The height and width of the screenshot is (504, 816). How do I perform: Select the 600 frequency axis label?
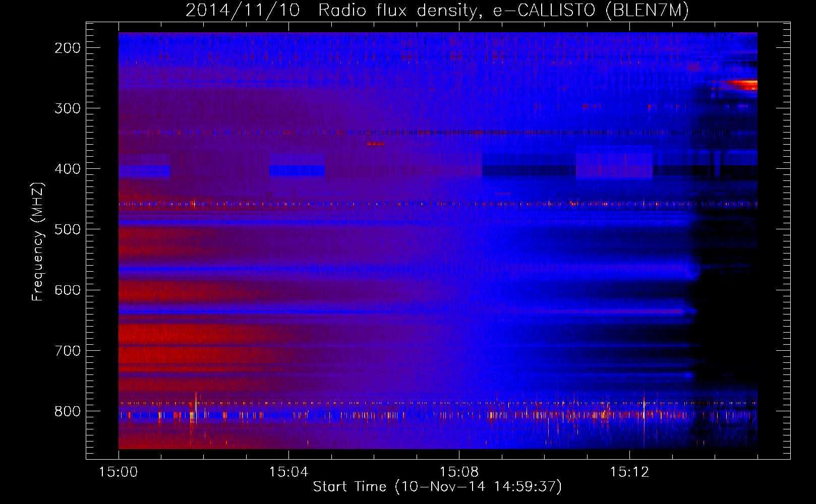[67, 290]
